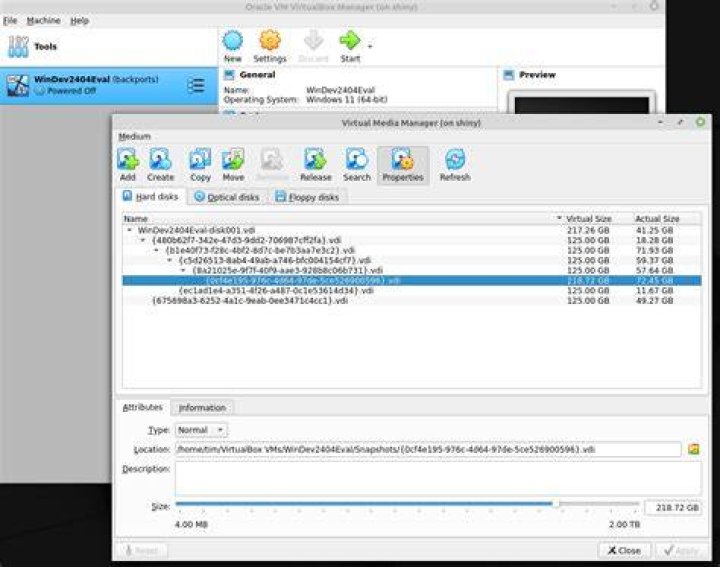
Task: Sort by the Virtual Size column header
Action: (589, 219)
